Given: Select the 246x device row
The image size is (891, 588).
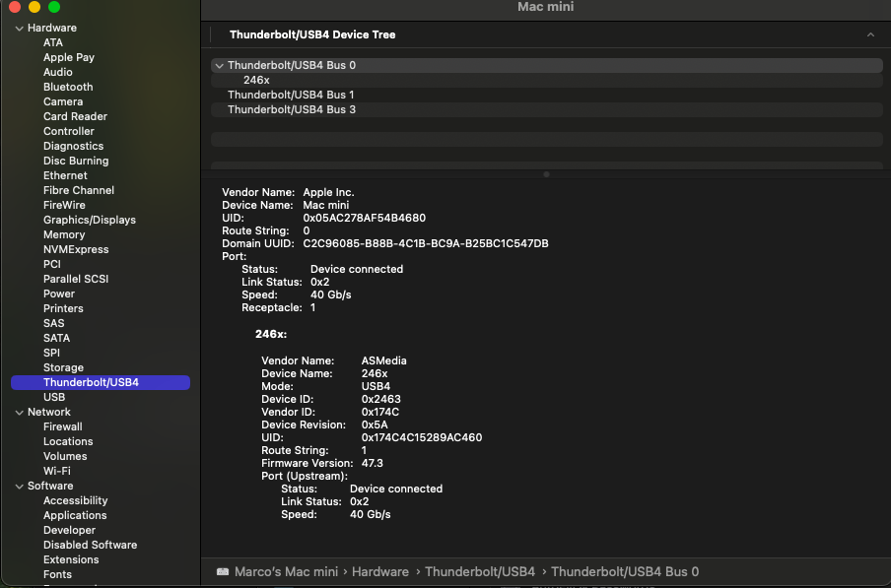Looking at the screenshot, I should click(547, 80).
